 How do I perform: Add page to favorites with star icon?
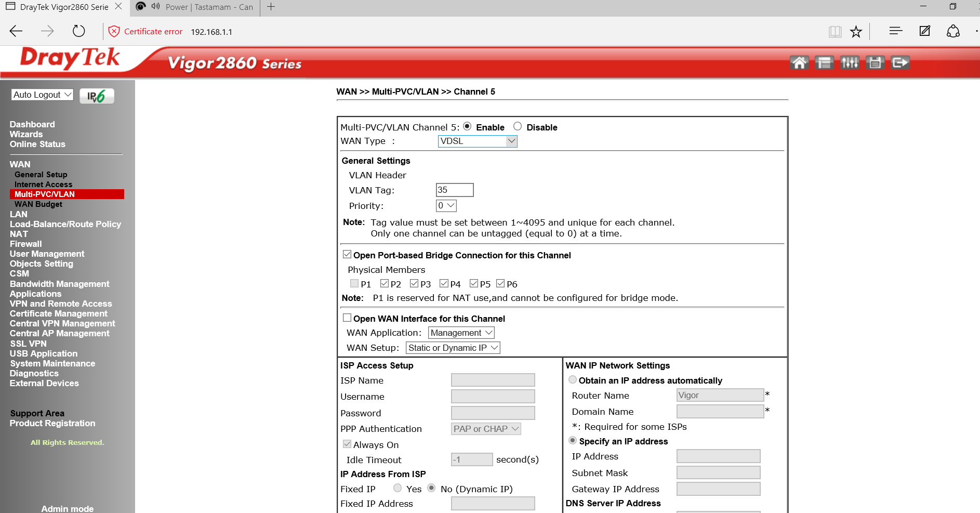click(x=856, y=32)
